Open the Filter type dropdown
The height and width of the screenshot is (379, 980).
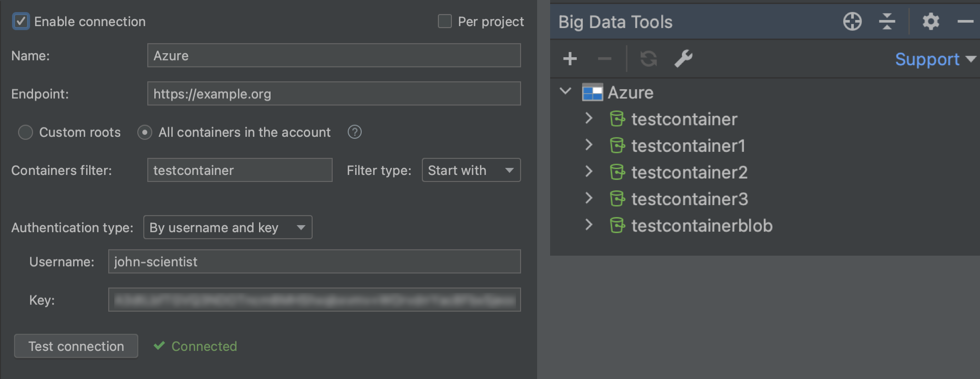[471, 170]
